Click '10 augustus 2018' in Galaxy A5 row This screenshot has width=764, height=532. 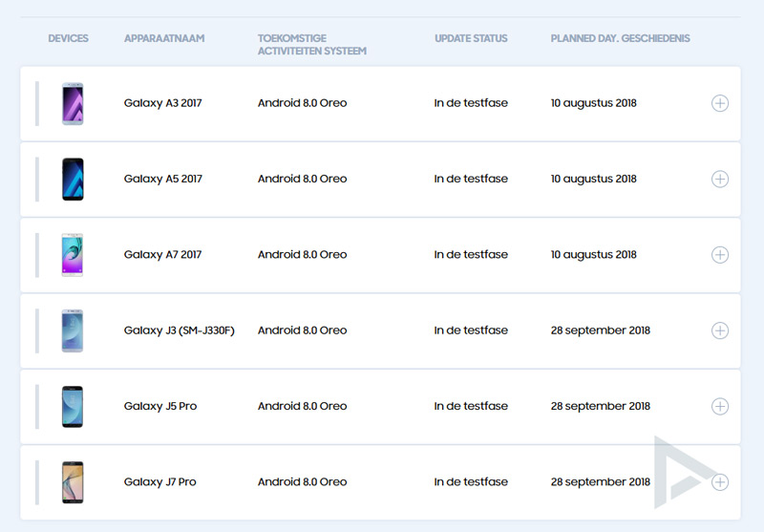coord(593,179)
